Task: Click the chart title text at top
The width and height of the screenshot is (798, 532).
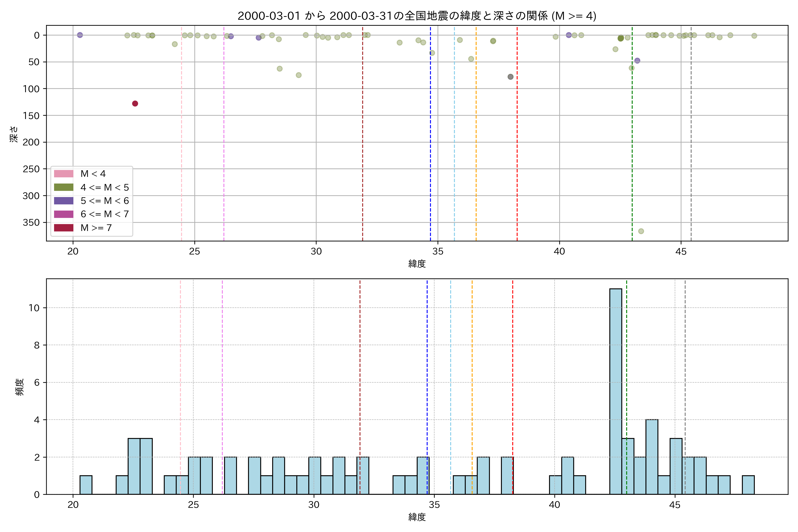Action: (417, 16)
